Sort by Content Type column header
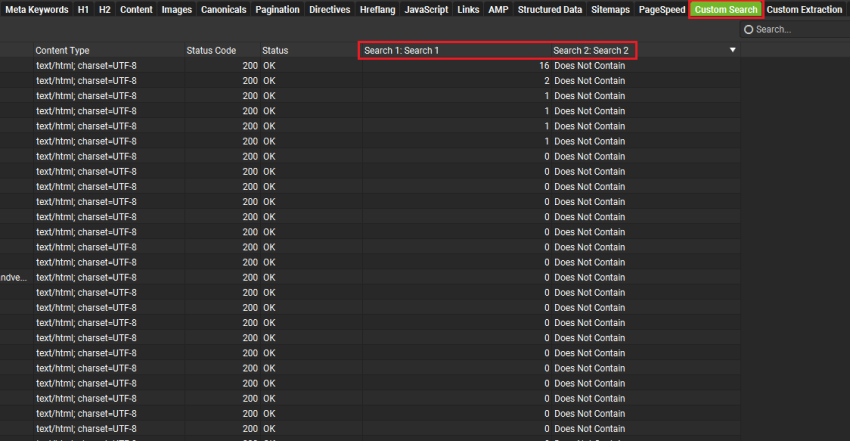The height and width of the screenshot is (441, 850). [x=108, y=50]
